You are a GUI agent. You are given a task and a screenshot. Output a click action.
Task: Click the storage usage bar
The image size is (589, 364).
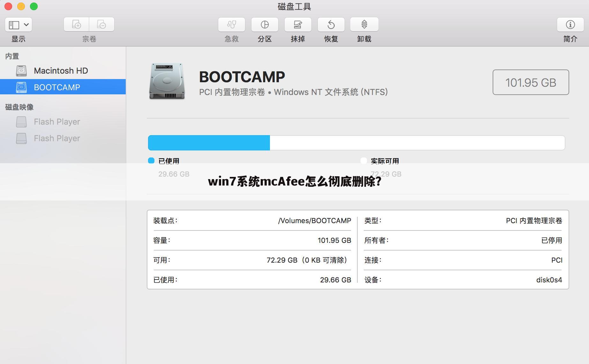tap(356, 142)
